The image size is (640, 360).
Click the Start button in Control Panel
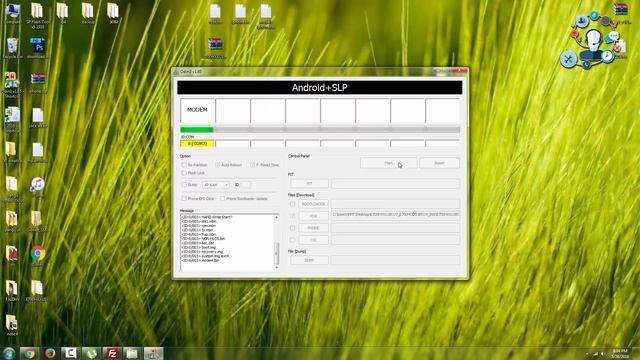389,163
